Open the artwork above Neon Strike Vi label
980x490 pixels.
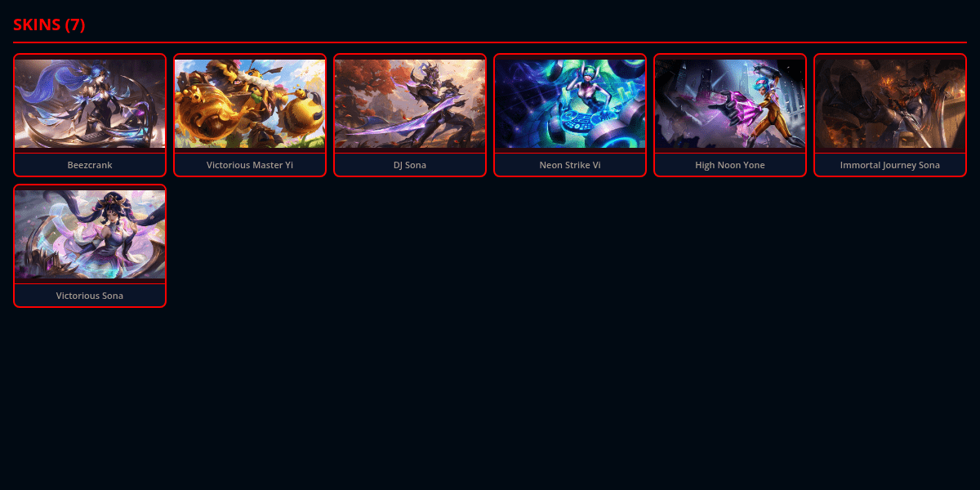[570, 104]
